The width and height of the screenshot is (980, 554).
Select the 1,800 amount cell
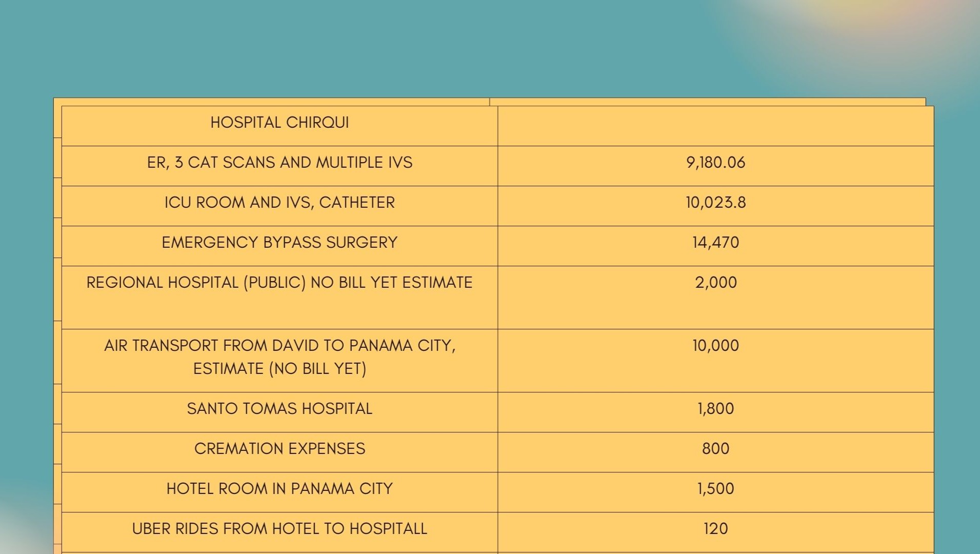coord(715,409)
